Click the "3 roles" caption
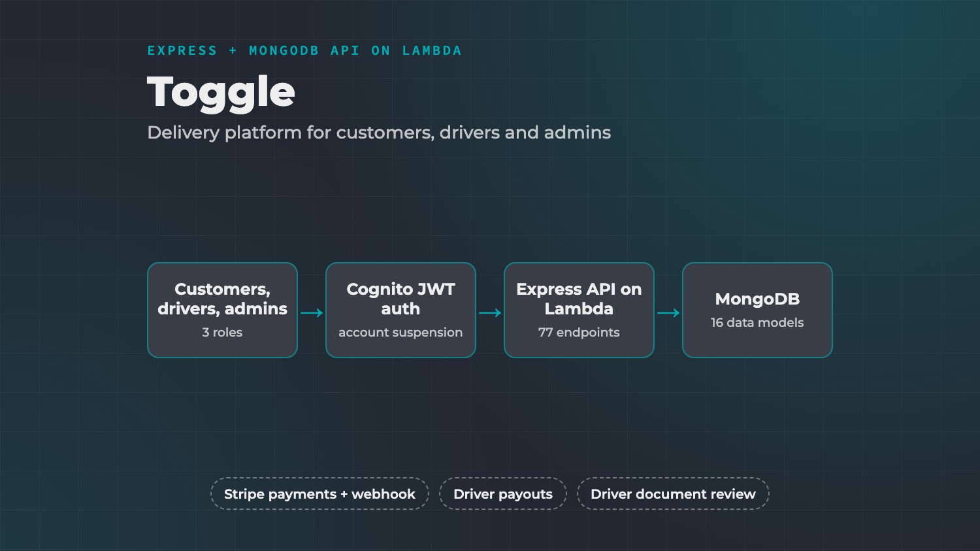Image resolution: width=980 pixels, height=551 pixels. point(222,332)
